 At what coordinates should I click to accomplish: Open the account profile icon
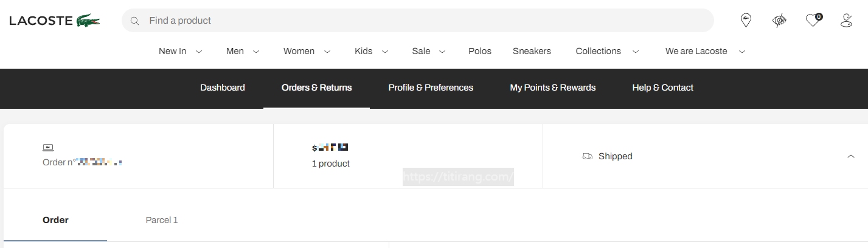pyautogui.click(x=846, y=21)
